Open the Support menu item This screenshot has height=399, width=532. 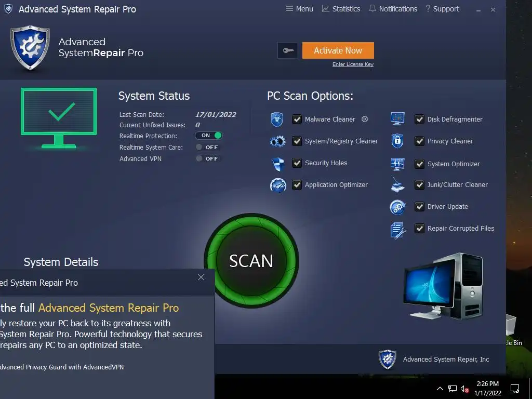pos(443,9)
